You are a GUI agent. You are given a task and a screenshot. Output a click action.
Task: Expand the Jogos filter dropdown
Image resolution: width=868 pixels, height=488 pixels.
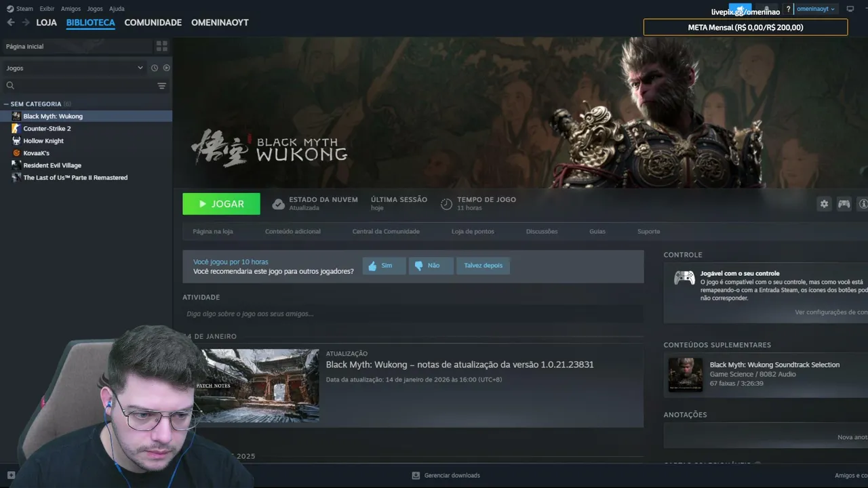tap(75, 68)
